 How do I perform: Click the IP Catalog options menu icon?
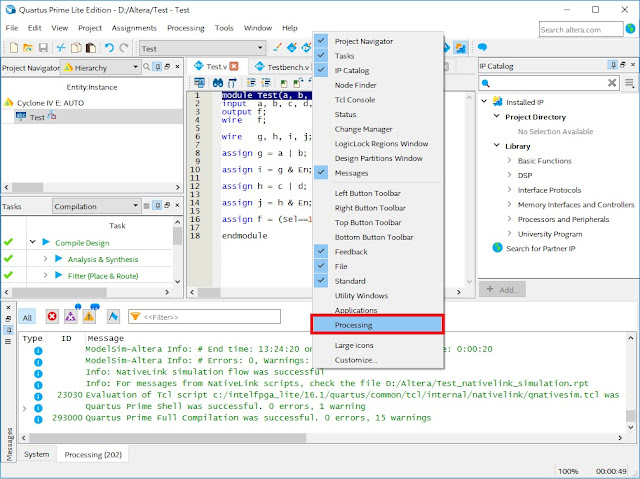point(630,83)
